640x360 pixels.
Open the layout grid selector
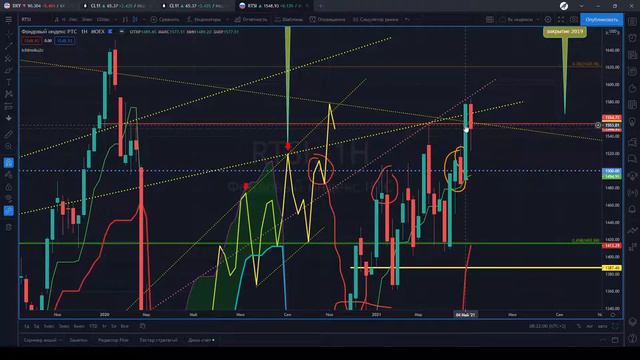click(490, 19)
